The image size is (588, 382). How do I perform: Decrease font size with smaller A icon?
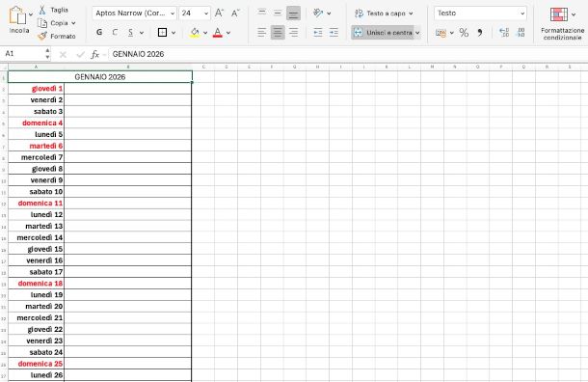click(235, 14)
